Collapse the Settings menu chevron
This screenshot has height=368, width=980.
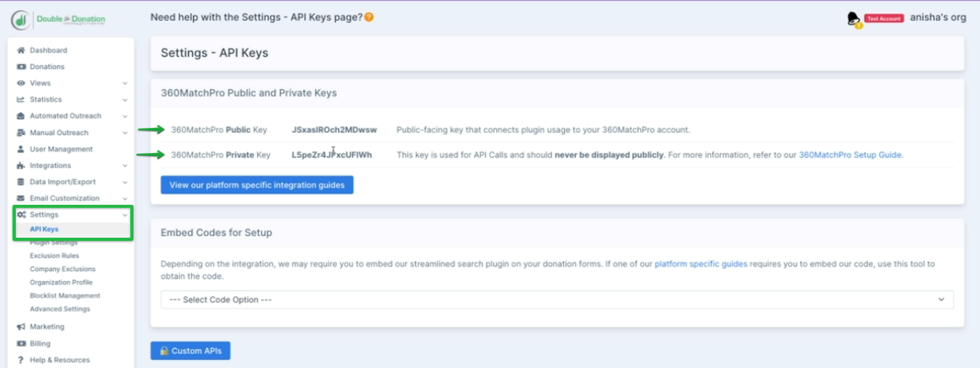(125, 215)
